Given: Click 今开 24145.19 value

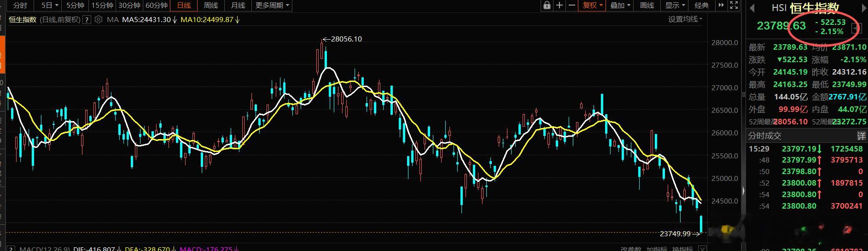Looking at the screenshot, I should (790, 72).
